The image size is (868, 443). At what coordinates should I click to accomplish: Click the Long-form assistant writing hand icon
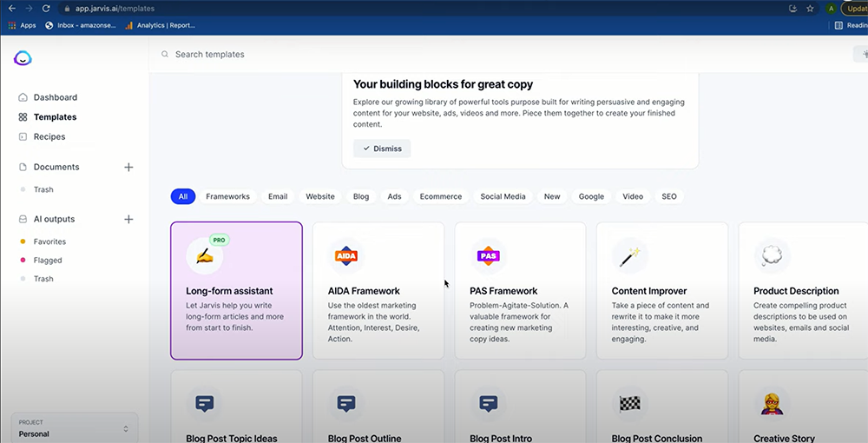click(x=205, y=256)
